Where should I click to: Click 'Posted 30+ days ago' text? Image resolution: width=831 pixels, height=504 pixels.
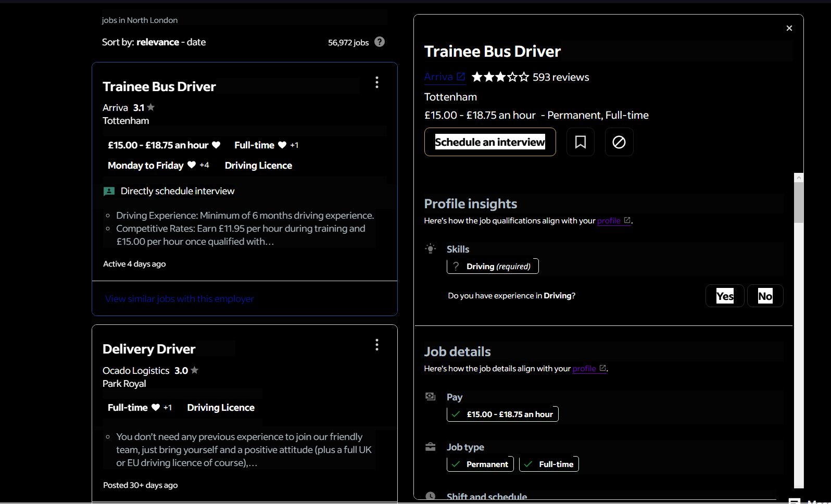click(141, 485)
